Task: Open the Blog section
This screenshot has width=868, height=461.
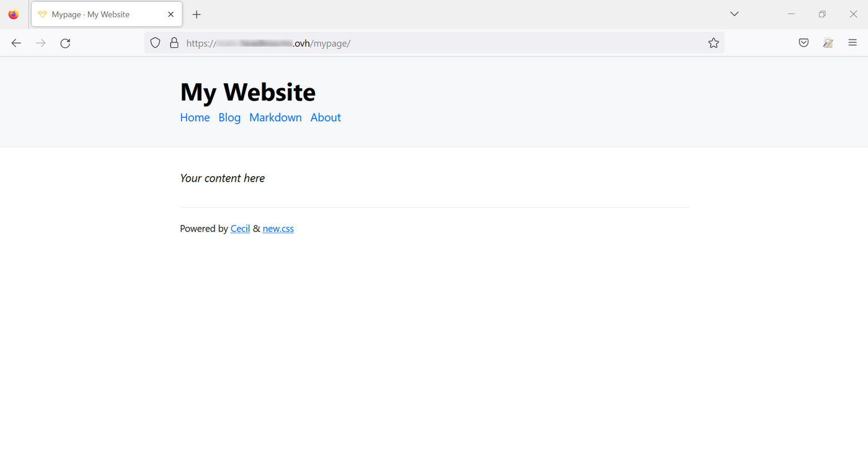Action: pos(229,117)
